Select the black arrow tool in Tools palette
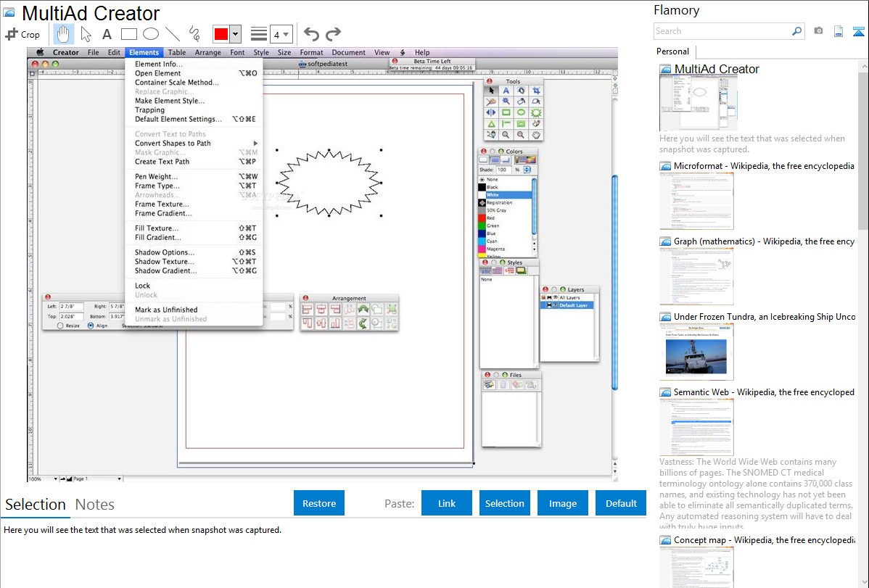 (x=492, y=91)
